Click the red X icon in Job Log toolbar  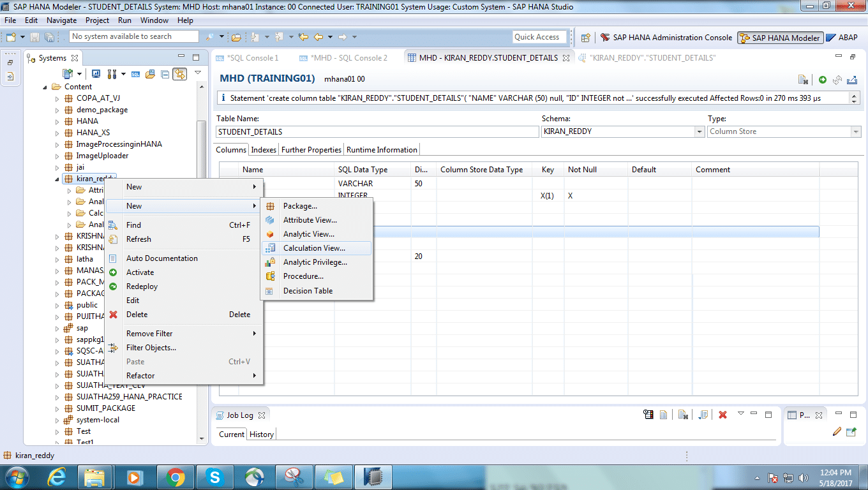pyautogui.click(x=722, y=415)
